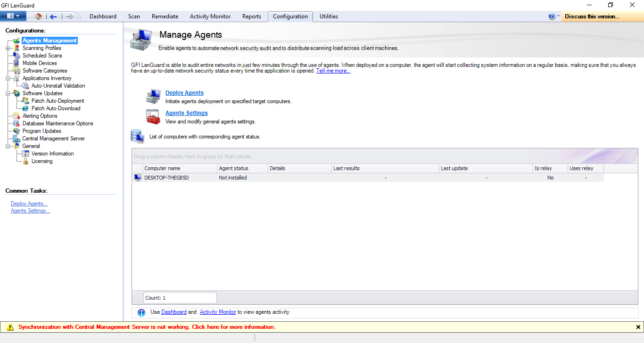Open the Tell me more link
Image resolution: width=644 pixels, height=343 pixels.
point(333,71)
